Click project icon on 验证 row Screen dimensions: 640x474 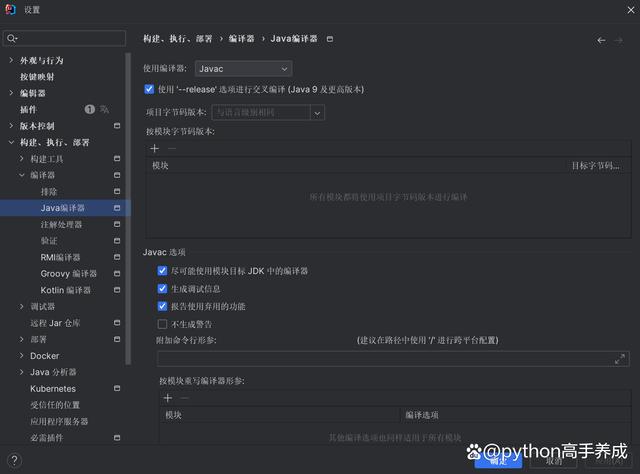117,241
